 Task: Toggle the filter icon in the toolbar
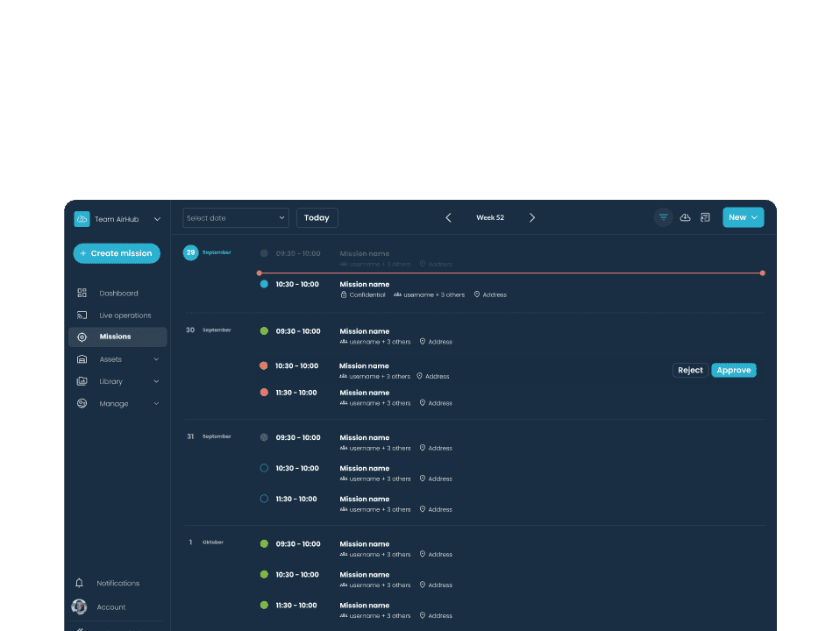coord(663,217)
